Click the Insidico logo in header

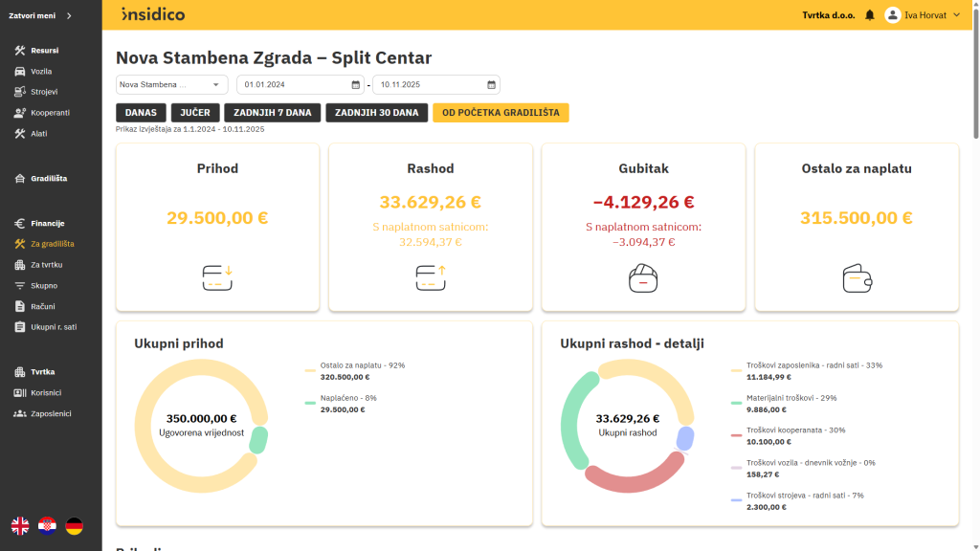coord(153,14)
